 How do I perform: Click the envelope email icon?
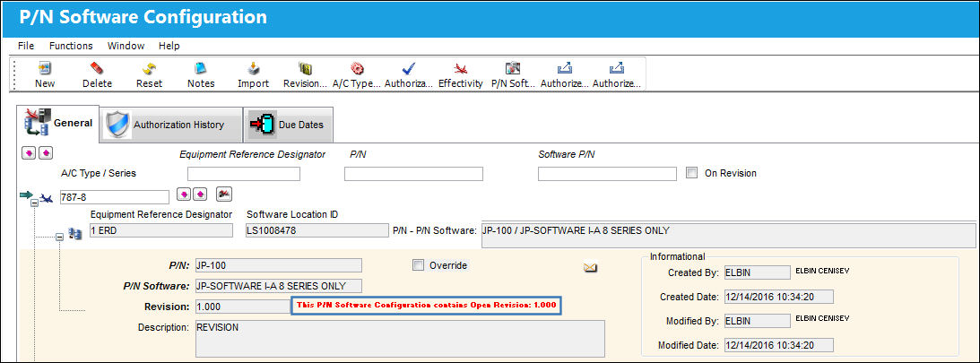(590, 267)
